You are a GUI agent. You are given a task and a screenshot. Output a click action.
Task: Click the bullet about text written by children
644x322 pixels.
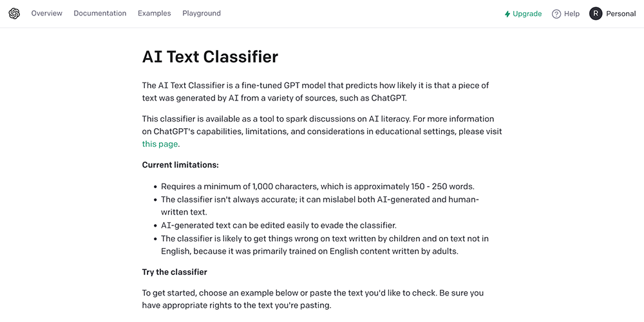(325, 245)
